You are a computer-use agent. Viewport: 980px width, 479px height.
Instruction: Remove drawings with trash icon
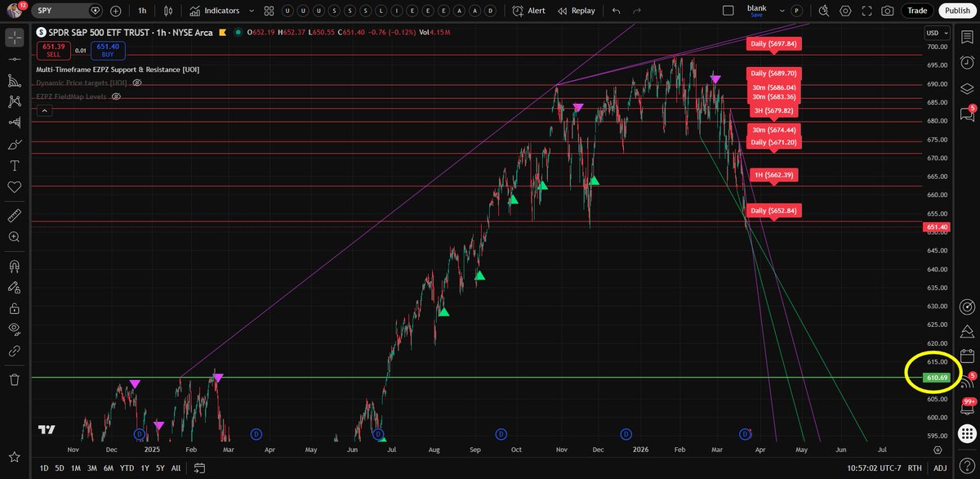(x=14, y=379)
